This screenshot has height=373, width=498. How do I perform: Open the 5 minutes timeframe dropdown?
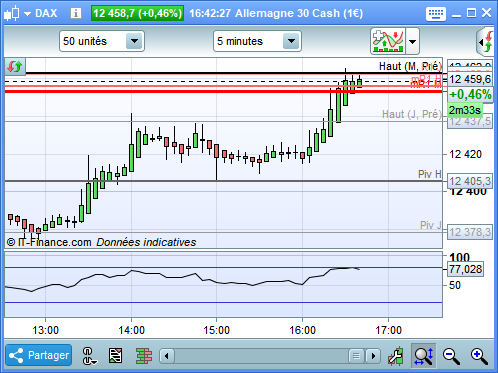click(257, 41)
